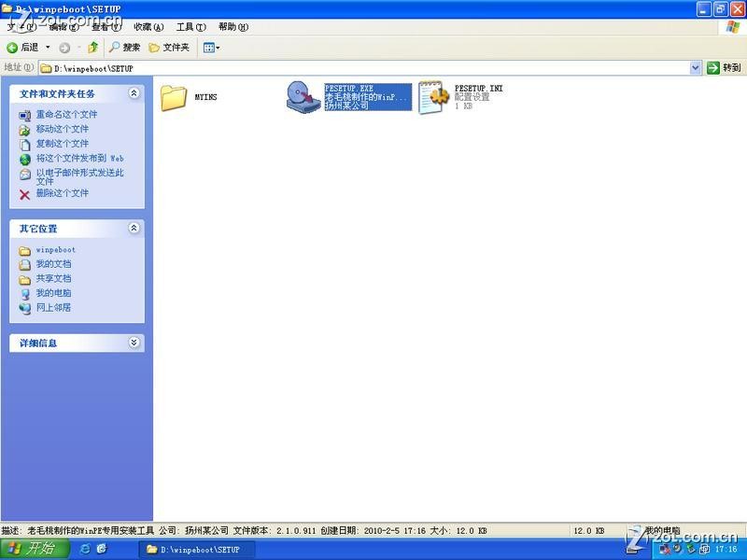
Task: Select the MYINS folder icon
Action: click(x=174, y=98)
